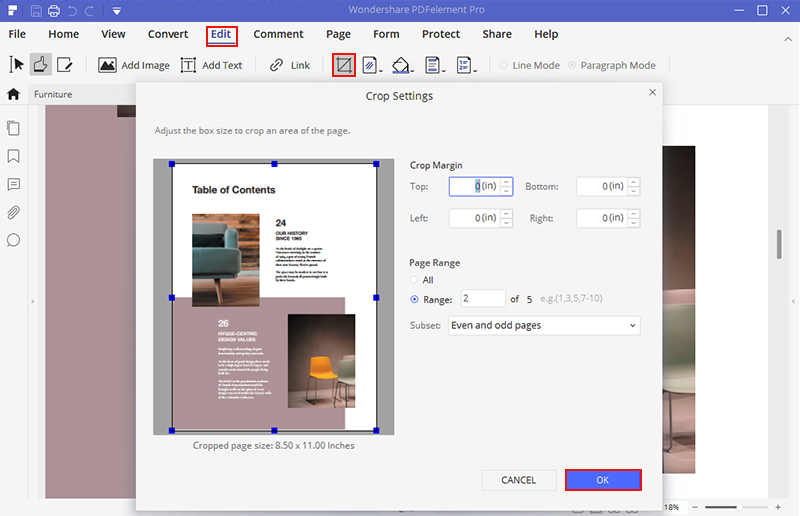This screenshot has width=800, height=516.
Task: Open the Search panel circle icon
Action: coord(14,240)
